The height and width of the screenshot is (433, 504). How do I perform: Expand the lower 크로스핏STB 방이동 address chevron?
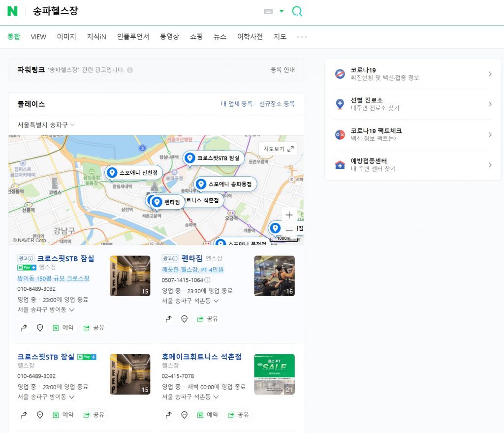[71, 397]
